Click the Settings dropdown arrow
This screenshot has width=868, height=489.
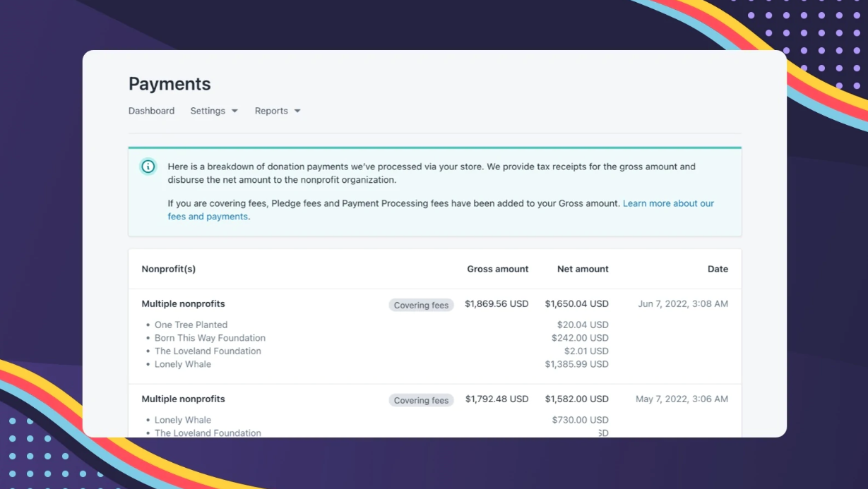[234, 111]
